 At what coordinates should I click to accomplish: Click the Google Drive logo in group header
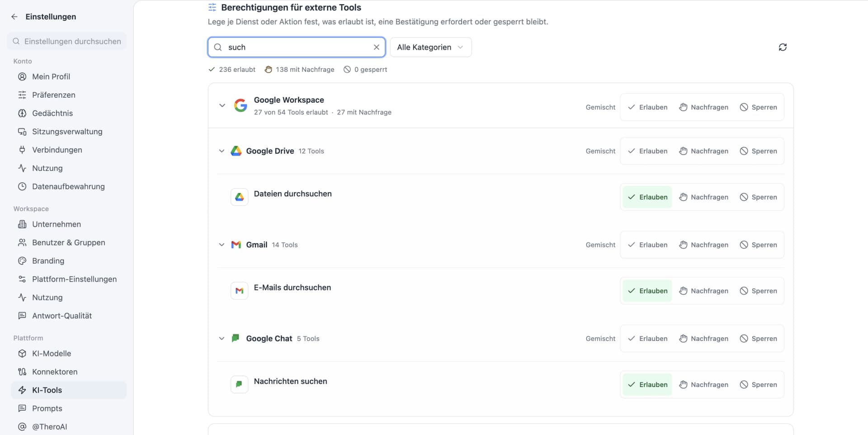point(236,151)
